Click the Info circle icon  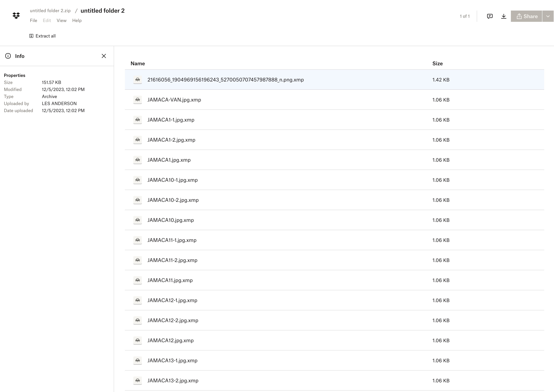8,56
